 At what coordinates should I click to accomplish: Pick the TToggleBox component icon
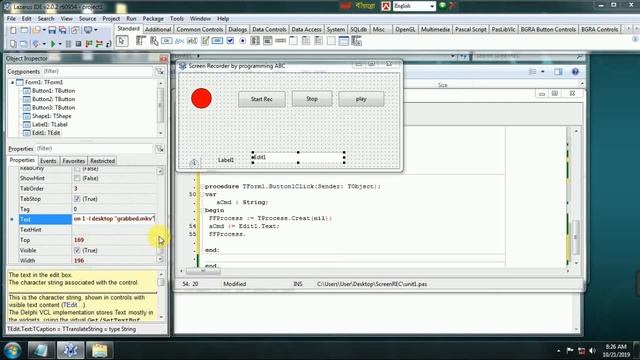[x=217, y=41]
